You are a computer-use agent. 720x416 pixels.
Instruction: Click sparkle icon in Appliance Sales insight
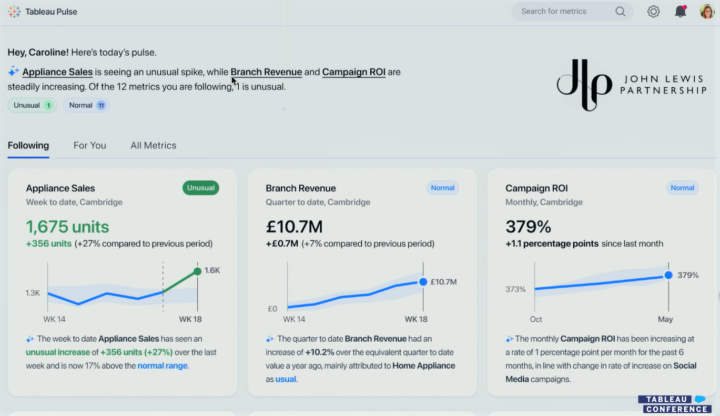coord(30,339)
